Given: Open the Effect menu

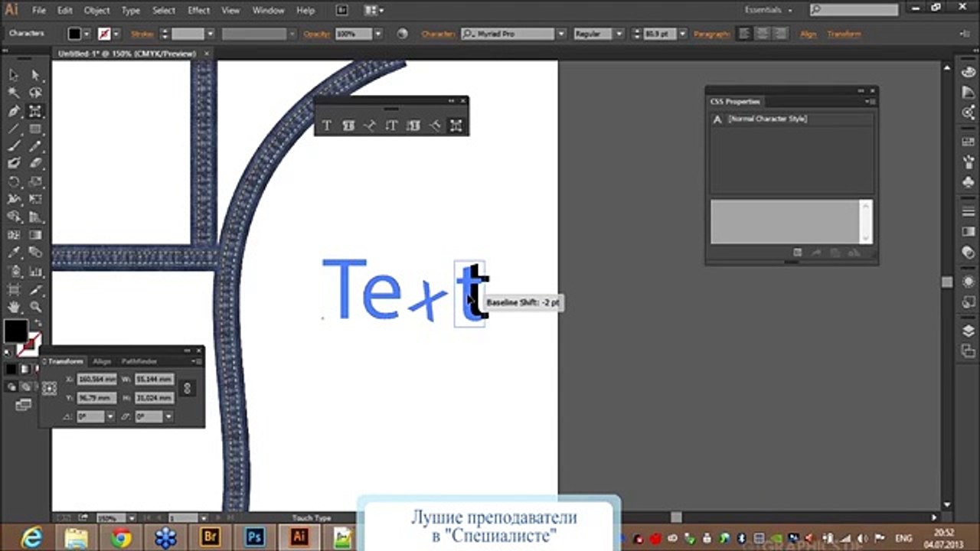Looking at the screenshot, I should (199, 11).
